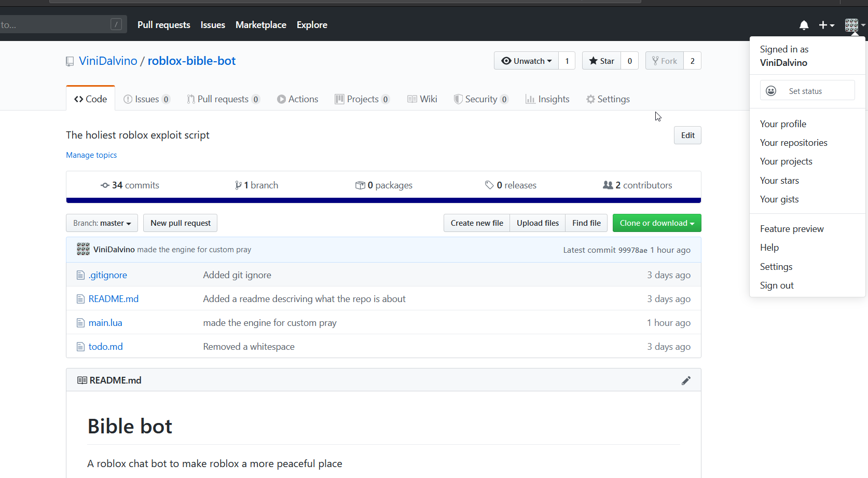
Task: Select Your profile from user menu
Action: pyautogui.click(x=807, y=124)
